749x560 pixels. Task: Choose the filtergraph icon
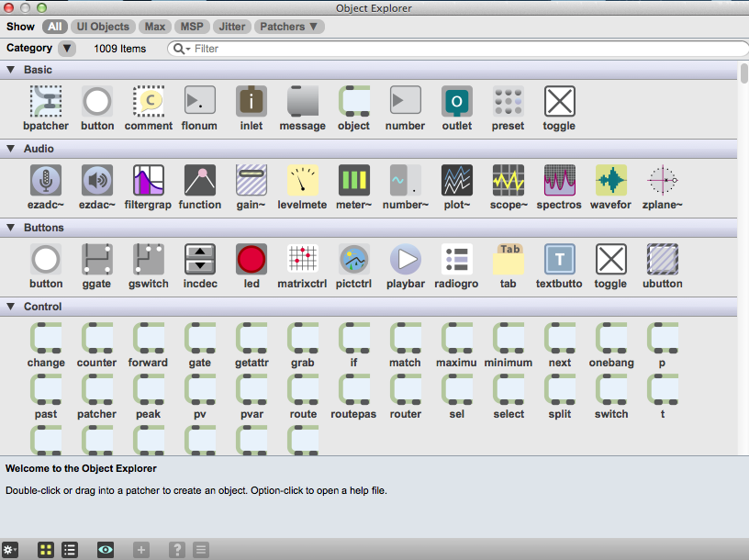(x=149, y=180)
